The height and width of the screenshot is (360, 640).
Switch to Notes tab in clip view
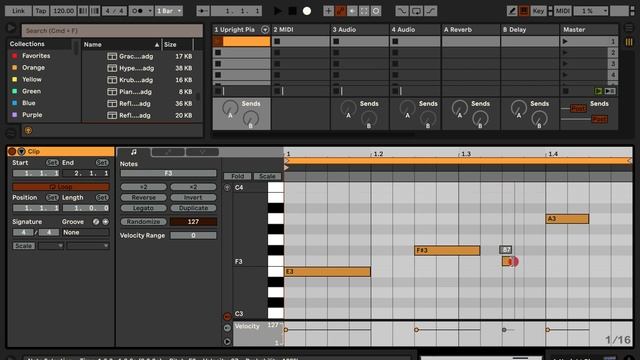tap(134, 152)
